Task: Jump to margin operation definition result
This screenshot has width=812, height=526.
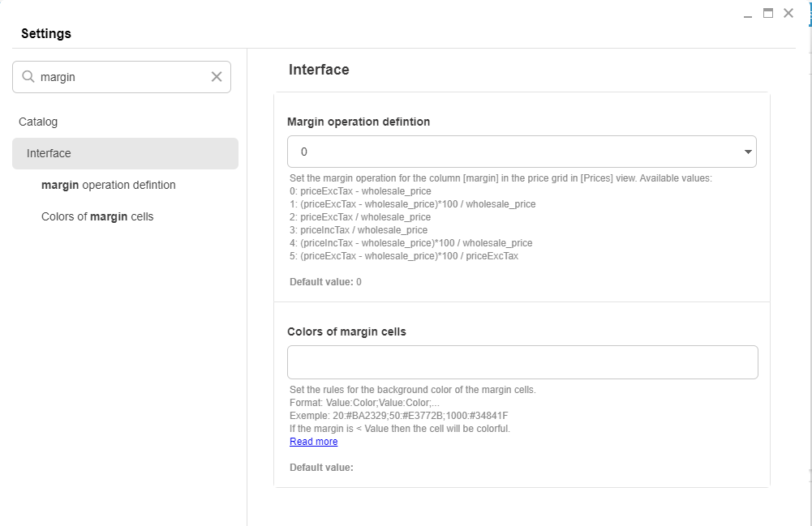Action: (x=108, y=185)
